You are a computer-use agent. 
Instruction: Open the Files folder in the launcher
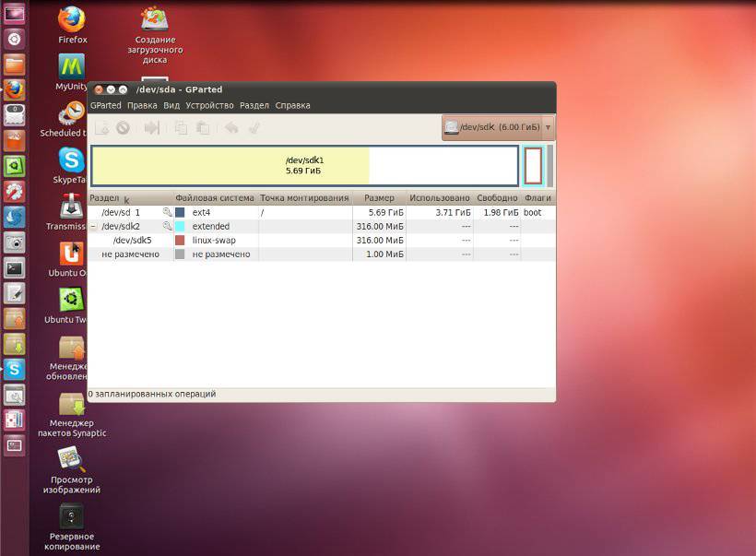[x=14, y=65]
